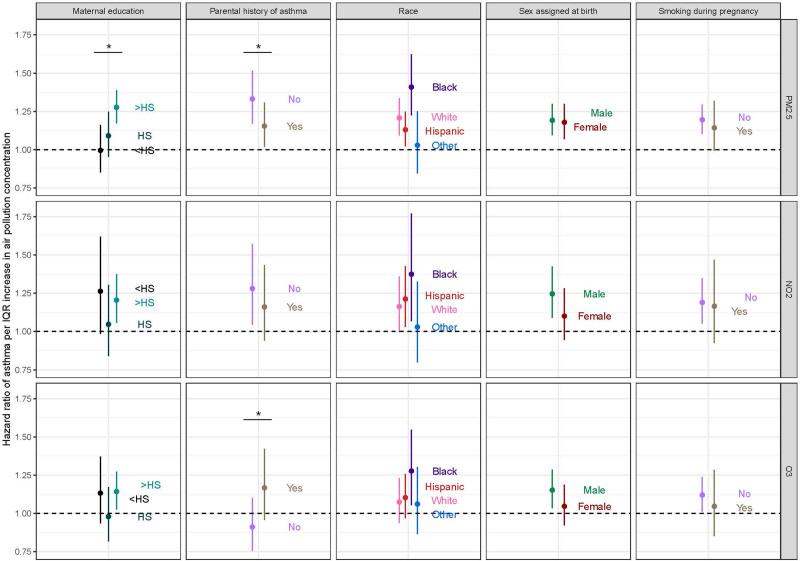800x561 pixels.
Task: Click the O3 row strip label
Action: [x=790, y=472]
